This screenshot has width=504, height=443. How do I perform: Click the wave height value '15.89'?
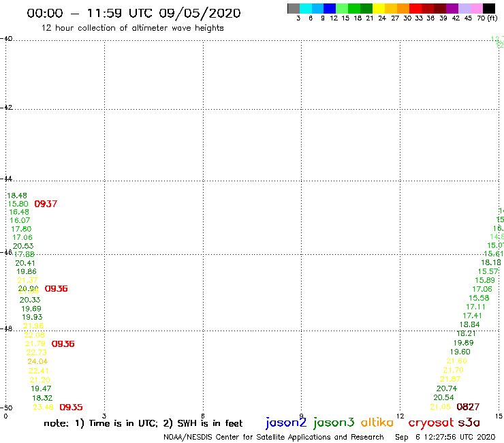pyautogui.click(x=485, y=280)
